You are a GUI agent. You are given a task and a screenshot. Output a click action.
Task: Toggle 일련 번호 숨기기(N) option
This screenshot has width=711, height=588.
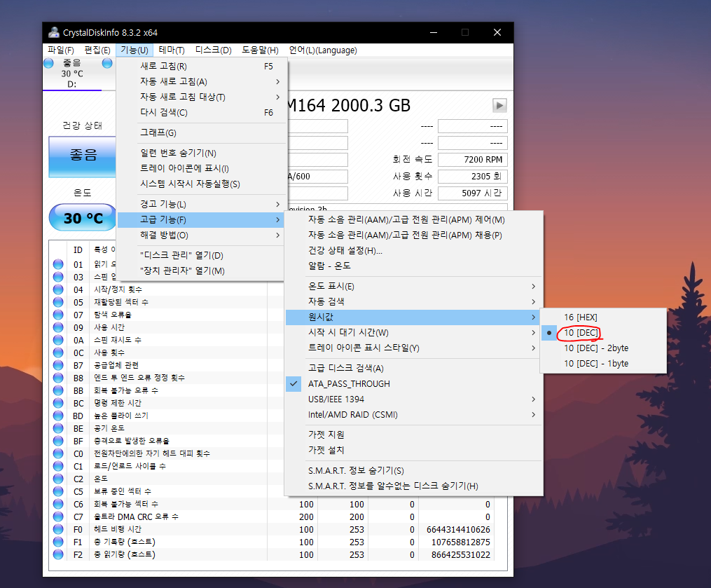[x=202, y=153]
